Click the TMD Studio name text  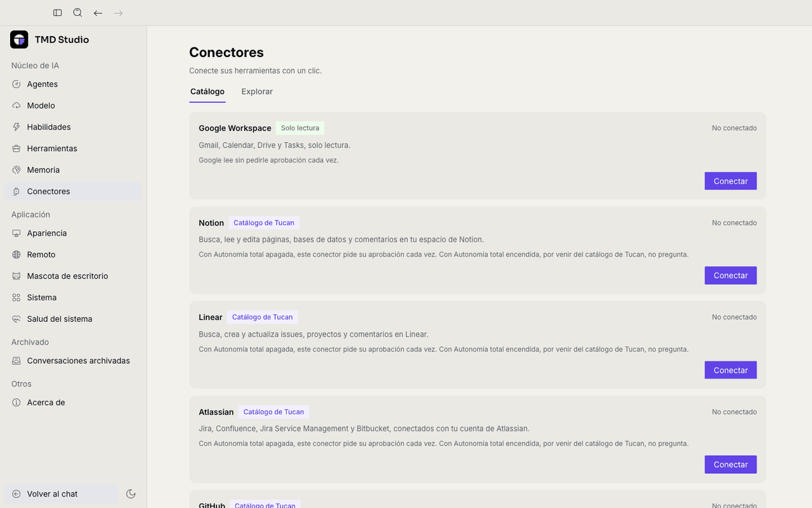click(x=62, y=39)
